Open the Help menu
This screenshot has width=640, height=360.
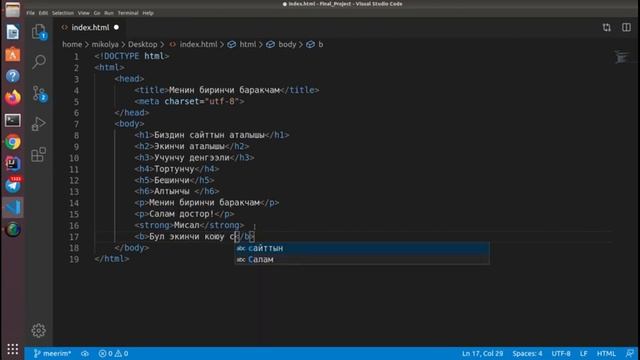(x=148, y=13)
